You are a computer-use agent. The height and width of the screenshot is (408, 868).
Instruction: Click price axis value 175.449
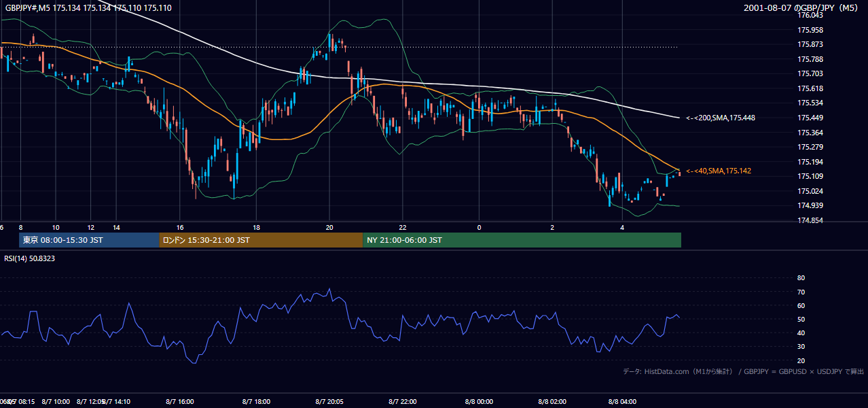[x=810, y=118]
